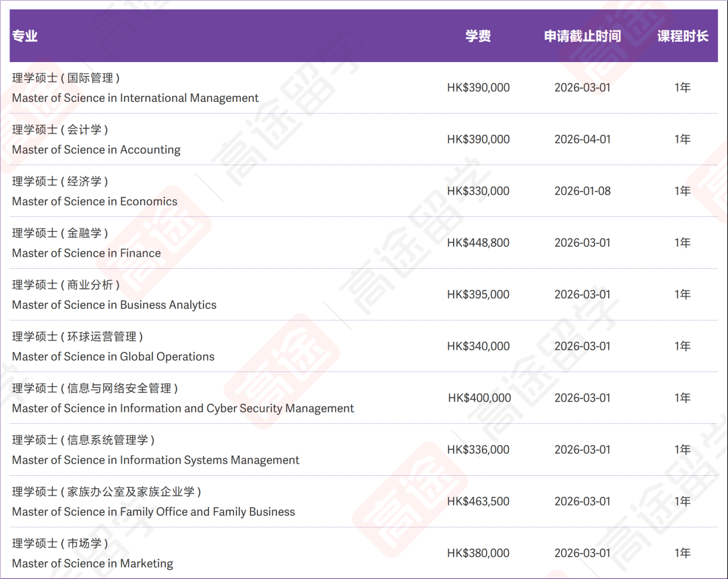This screenshot has width=728, height=579.
Task: Click the 申请截止时间 column header
Action: [582, 36]
